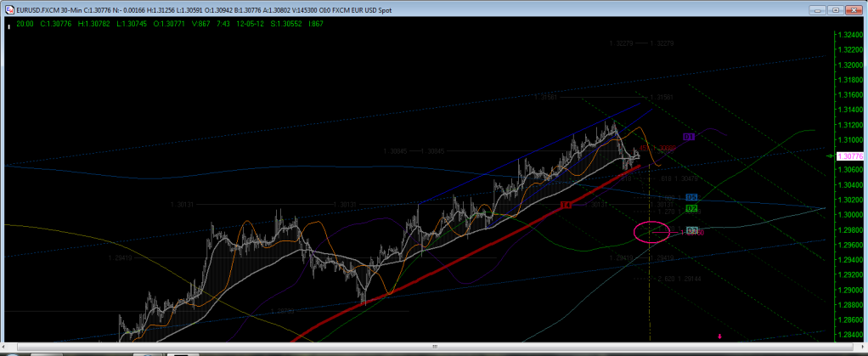This screenshot has height=356, width=868.
Task: Click the 1.3156 Fibonacci level label
Action: 548,98
